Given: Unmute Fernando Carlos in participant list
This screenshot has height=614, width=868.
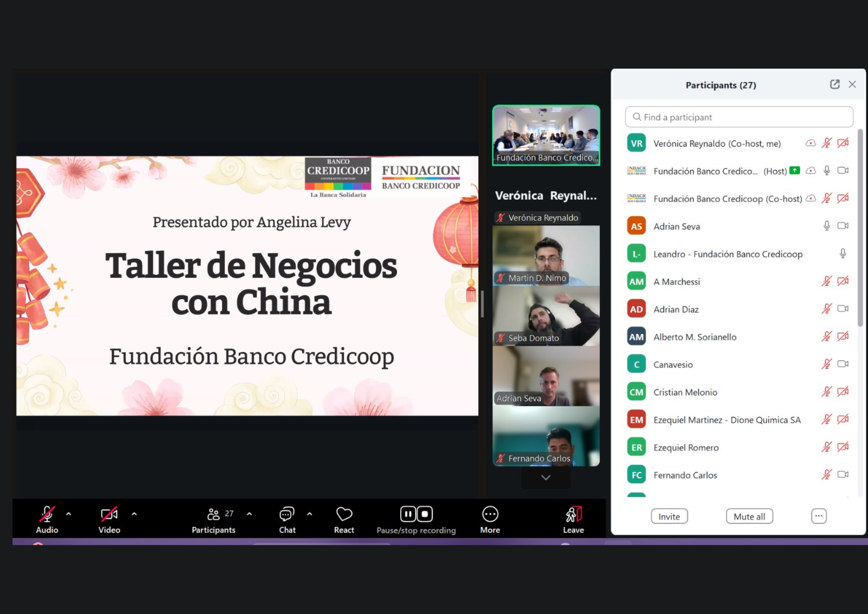Looking at the screenshot, I should (826, 475).
